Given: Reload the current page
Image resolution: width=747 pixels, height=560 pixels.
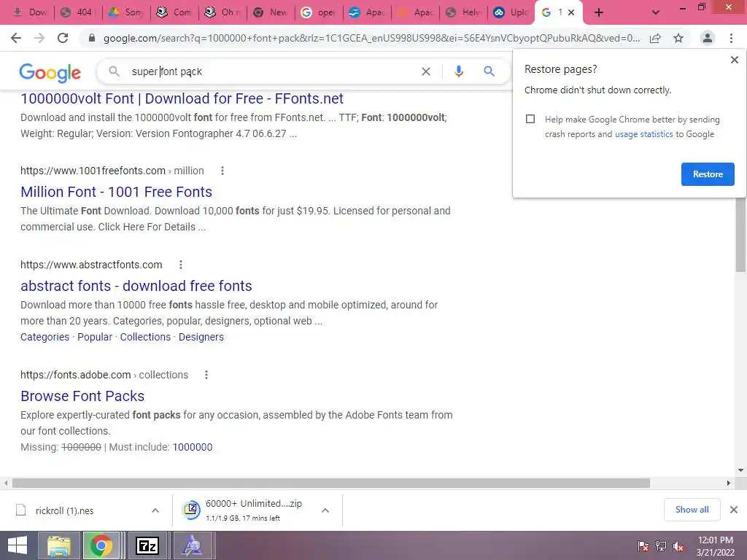Looking at the screenshot, I should click(63, 38).
